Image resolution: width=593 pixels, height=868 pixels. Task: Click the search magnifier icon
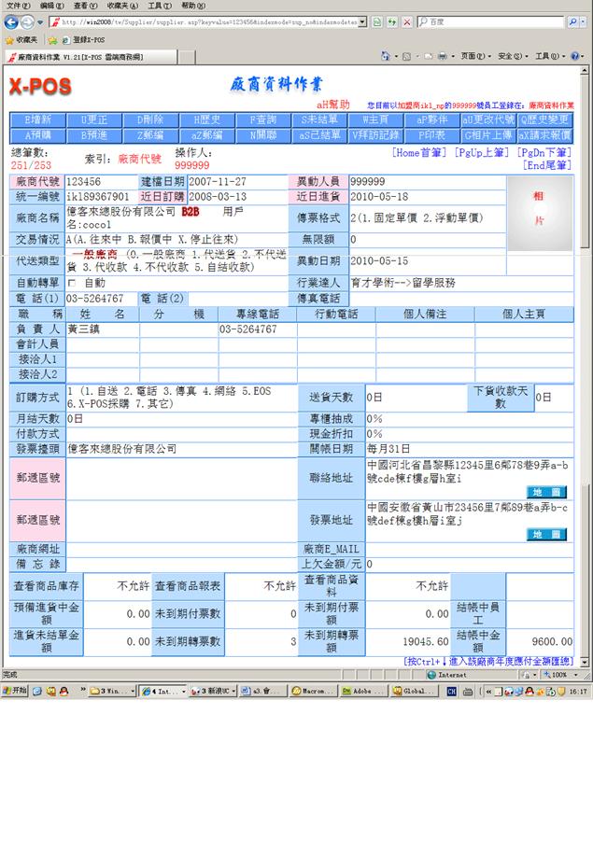572,21
